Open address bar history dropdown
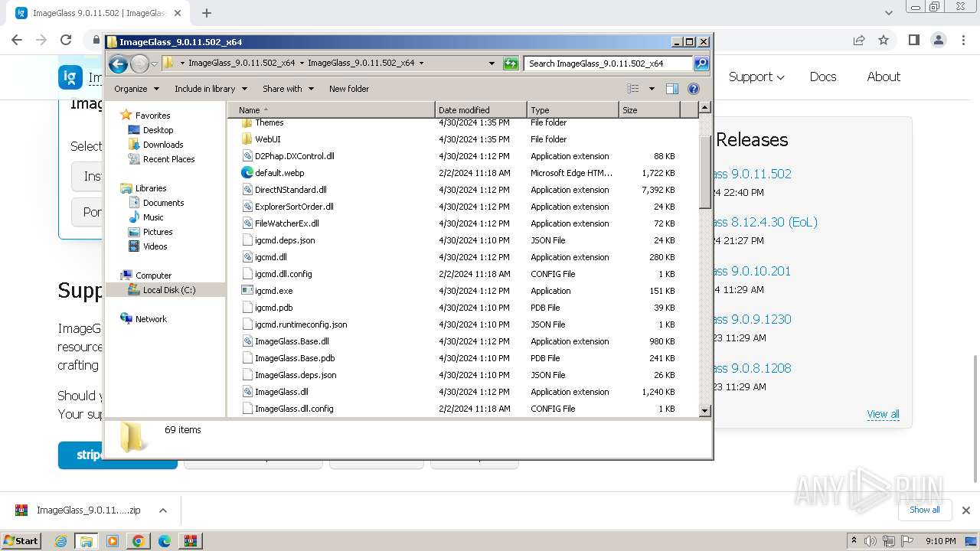The image size is (980, 551). pyautogui.click(x=492, y=64)
